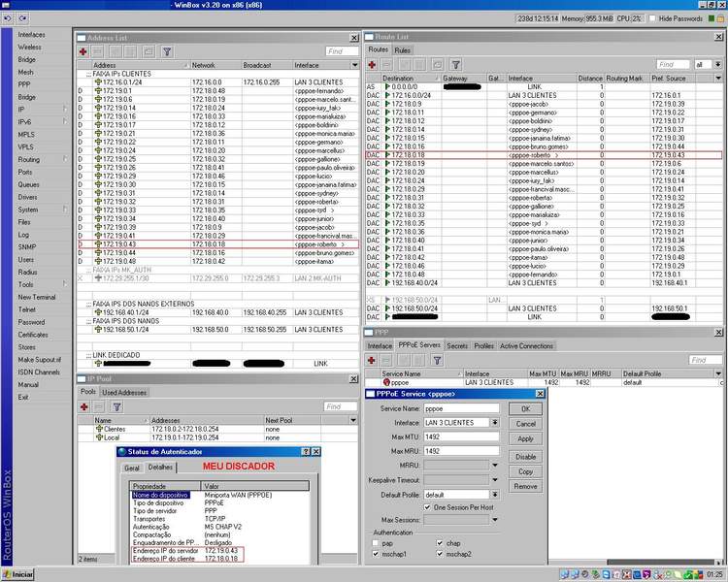Click the Undo arrow in the WinBox toolbar
This screenshot has height=582, width=728.
(10, 18)
